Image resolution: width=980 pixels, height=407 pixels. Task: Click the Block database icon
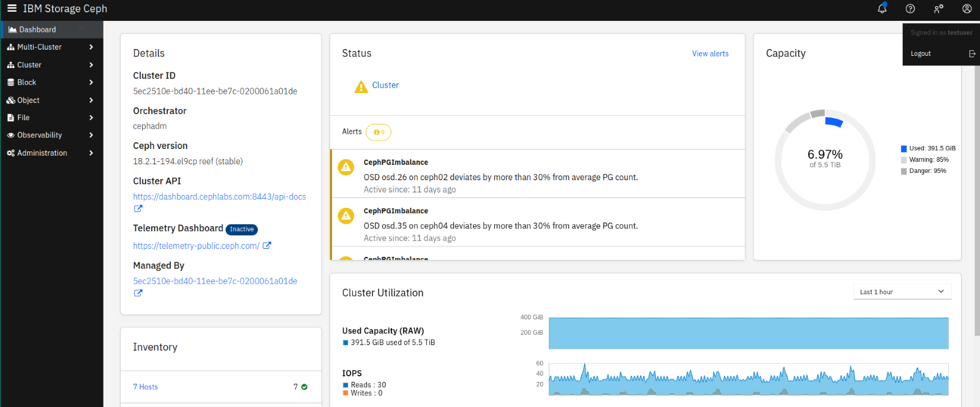coord(10,82)
